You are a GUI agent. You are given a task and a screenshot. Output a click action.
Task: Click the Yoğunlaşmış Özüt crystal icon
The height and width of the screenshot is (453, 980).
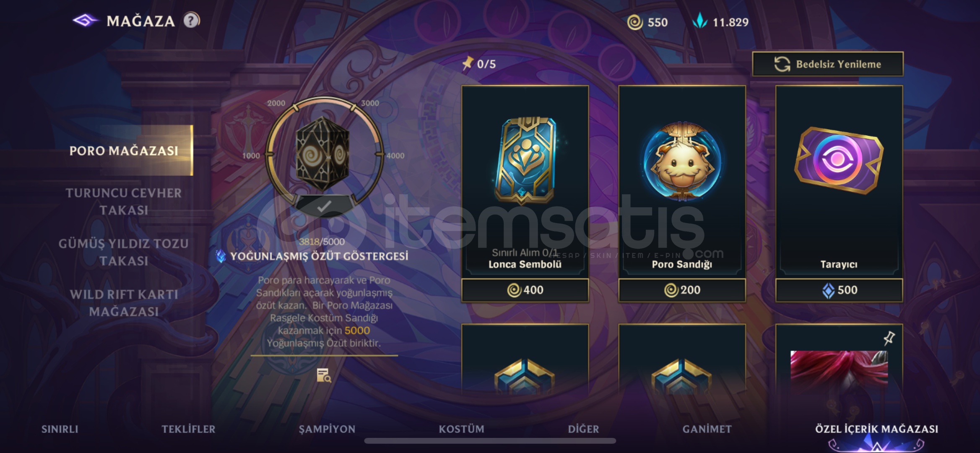click(221, 256)
